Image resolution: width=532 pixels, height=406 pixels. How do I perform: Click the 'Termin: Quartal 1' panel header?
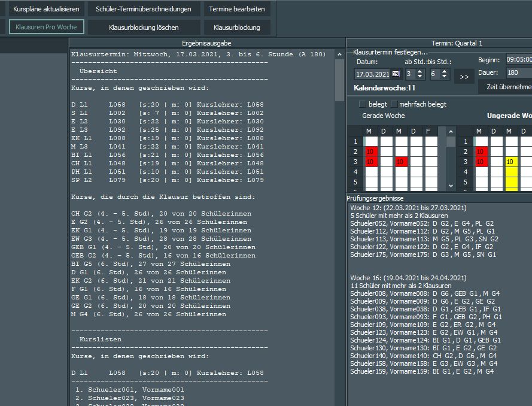(x=457, y=43)
